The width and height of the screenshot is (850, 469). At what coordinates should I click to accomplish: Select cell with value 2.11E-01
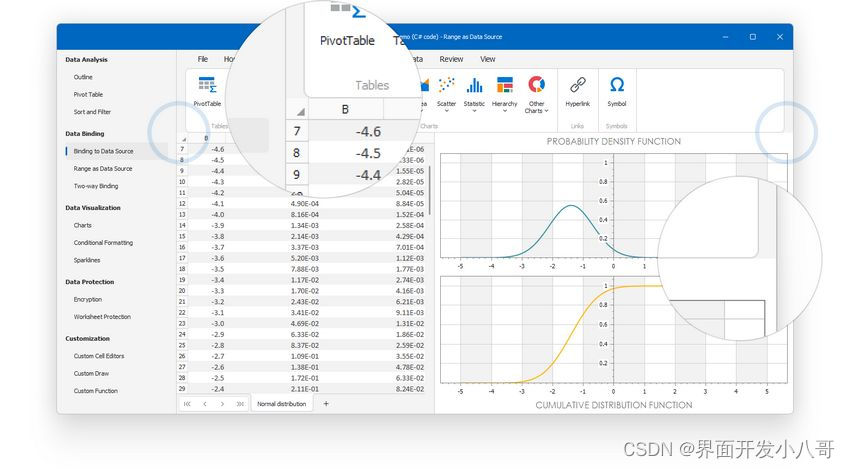[305, 389]
